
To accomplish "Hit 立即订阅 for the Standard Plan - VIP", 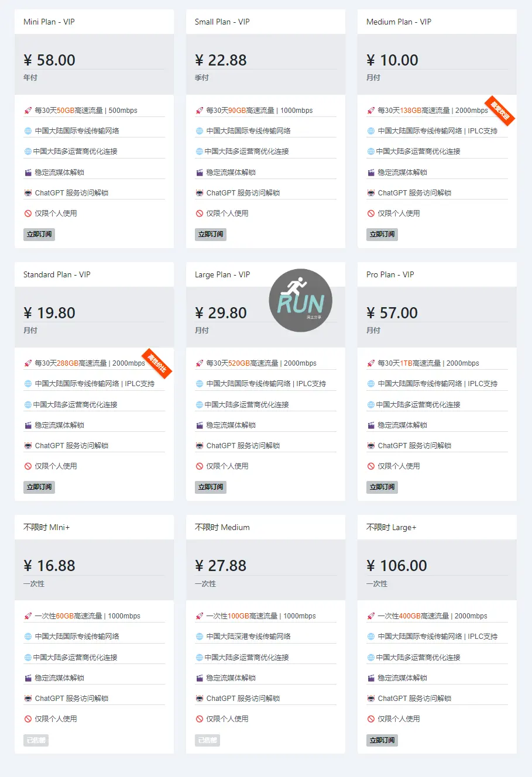I will (x=39, y=487).
